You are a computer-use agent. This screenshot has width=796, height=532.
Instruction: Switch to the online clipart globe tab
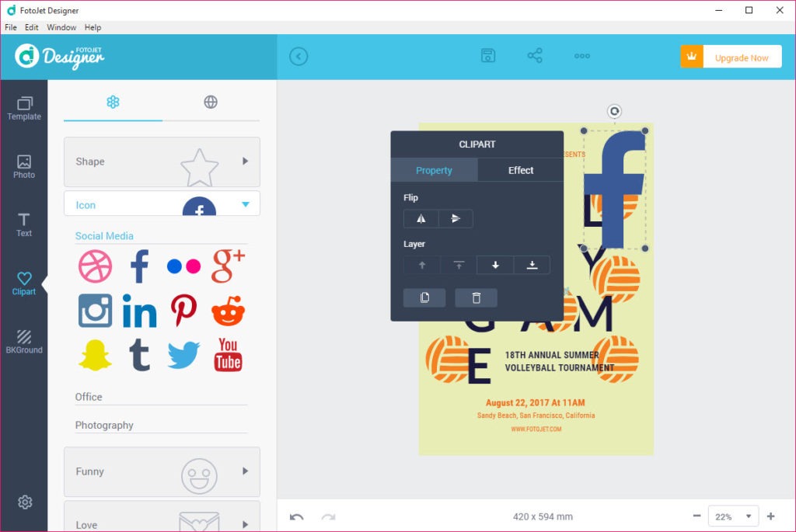[x=211, y=103]
